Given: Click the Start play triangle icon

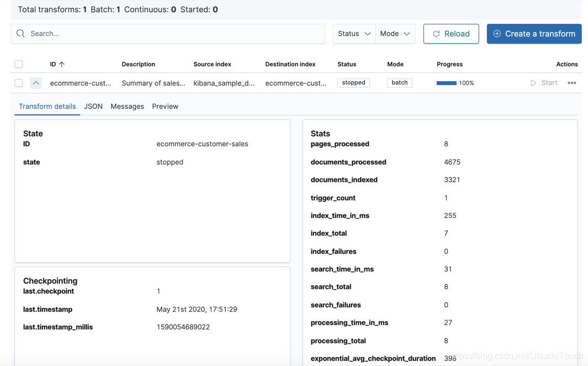Looking at the screenshot, I should pyautogui.click(x=533, y=83).
